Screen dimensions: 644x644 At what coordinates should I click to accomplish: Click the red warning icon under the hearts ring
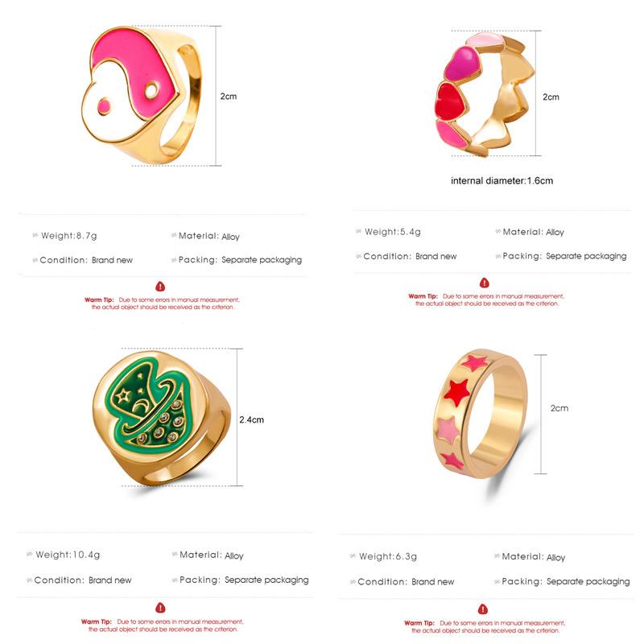pos(485,283)
